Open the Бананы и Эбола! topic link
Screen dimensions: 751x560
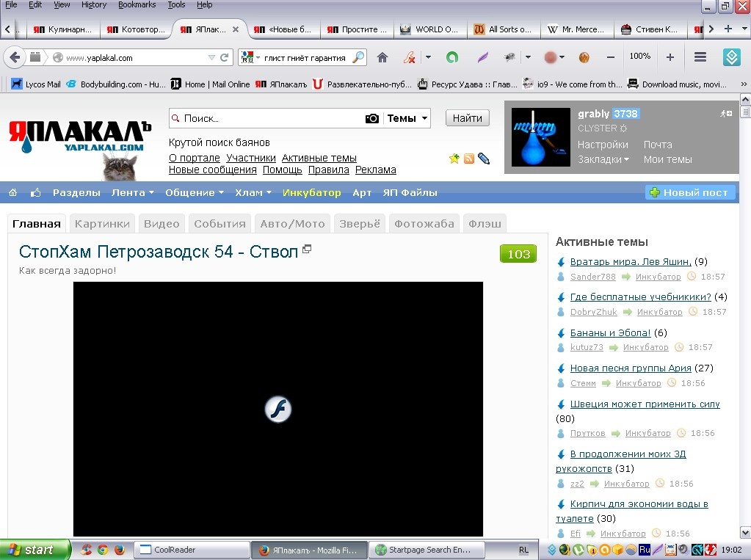pyautogui.click(x=610, y=333)
